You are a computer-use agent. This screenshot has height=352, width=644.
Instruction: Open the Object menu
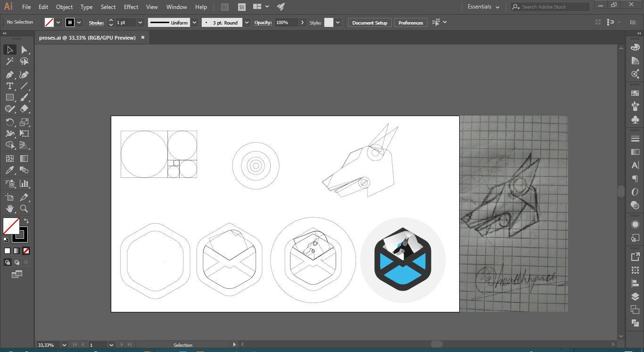[64, 7]
